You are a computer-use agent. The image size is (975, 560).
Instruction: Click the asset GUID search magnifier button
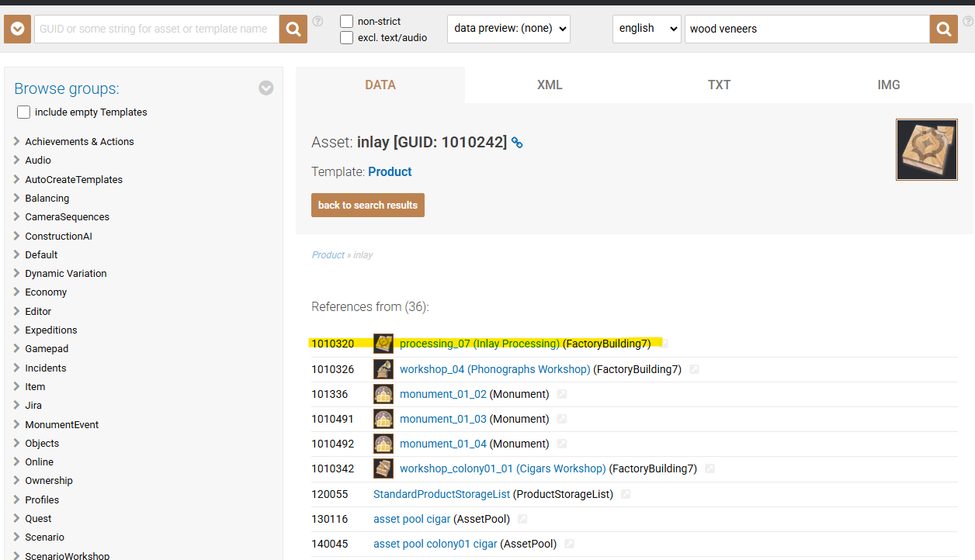(x=293, y=29)
